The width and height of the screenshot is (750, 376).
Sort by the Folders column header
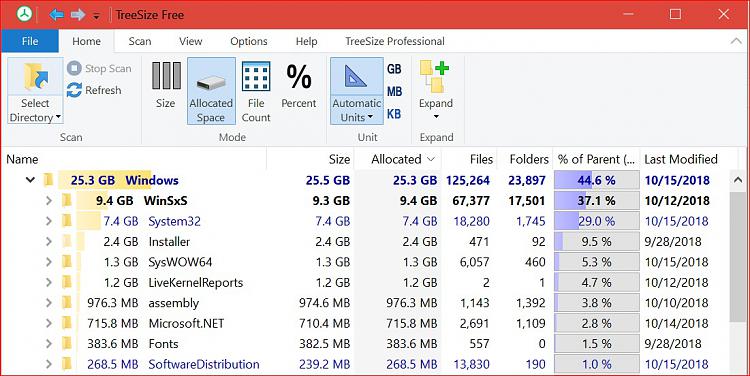[x=525, y=159]
